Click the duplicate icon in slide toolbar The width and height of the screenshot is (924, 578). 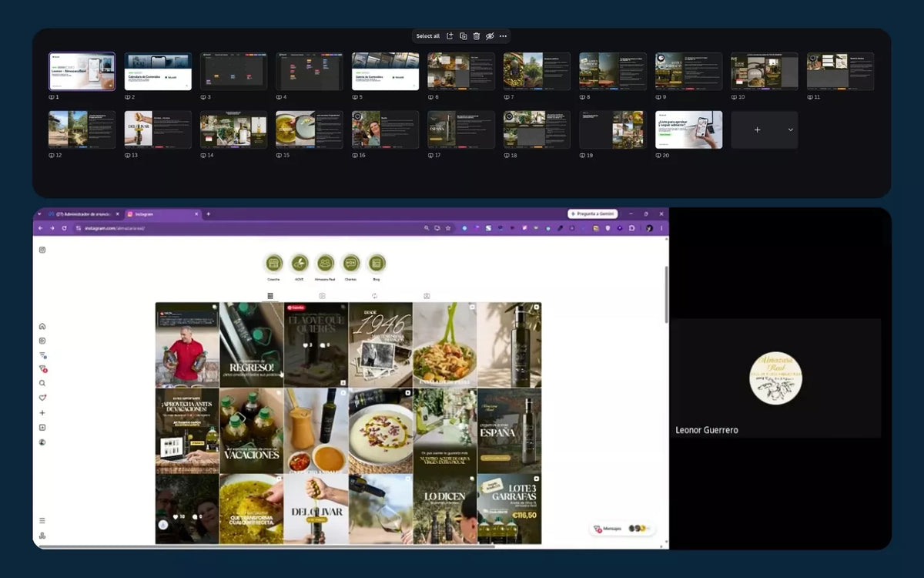[464, 36]
